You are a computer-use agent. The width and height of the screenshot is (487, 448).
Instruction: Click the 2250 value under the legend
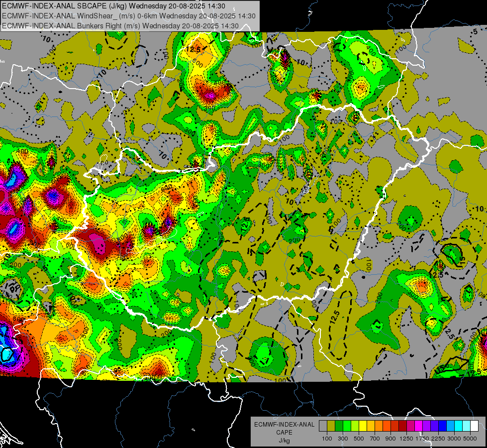(438, 439)
